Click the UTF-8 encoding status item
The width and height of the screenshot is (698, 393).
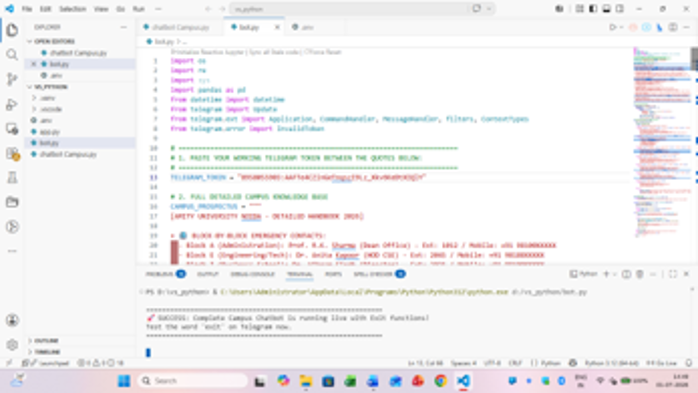(x=492, y=363)
